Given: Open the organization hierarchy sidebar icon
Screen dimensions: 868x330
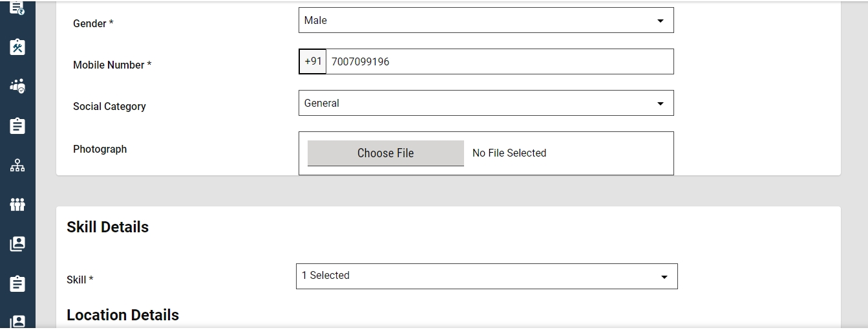Looking at the screenshot, I should [17, 165].
